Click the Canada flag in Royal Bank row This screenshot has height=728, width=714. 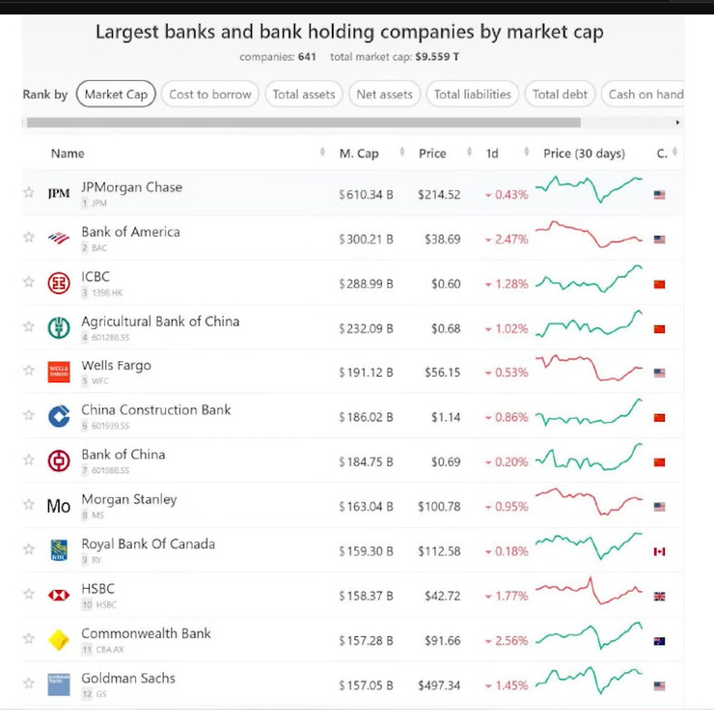coord(659,551)
